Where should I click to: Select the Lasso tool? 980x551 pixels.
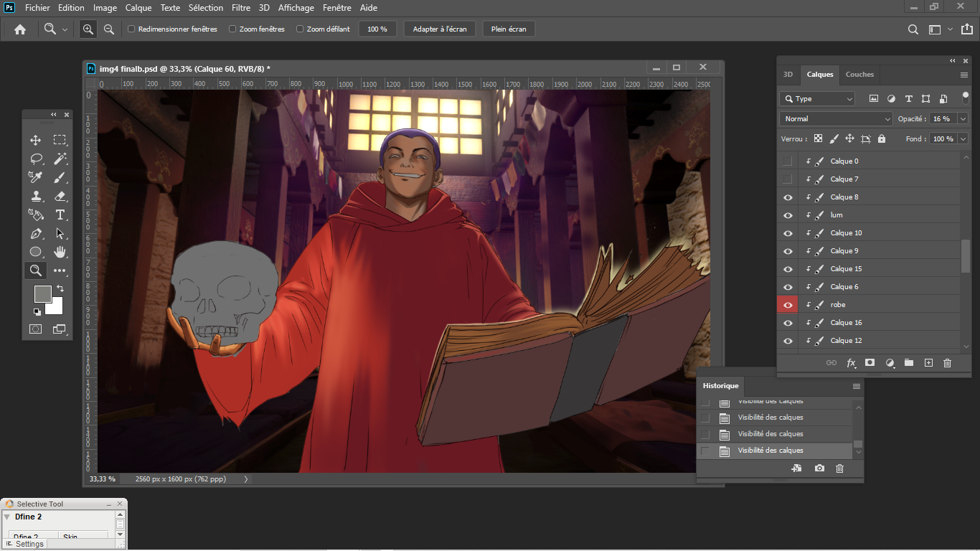point(35,159)
